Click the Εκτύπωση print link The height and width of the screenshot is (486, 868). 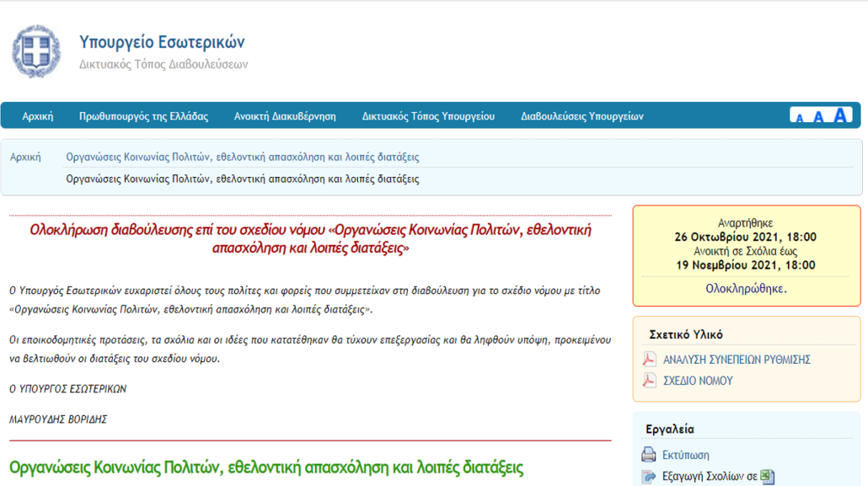click(686, 455)
